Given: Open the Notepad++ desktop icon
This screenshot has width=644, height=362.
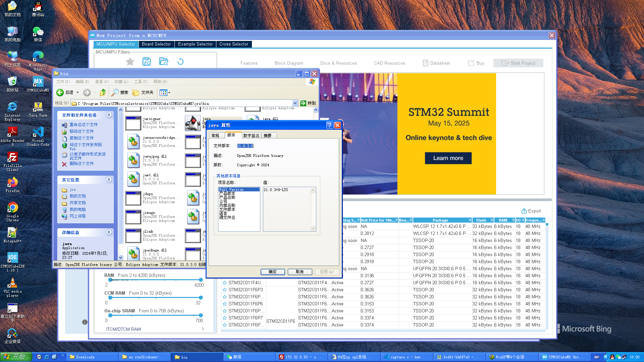Looking at the screenshot, I should coord(12,235).
